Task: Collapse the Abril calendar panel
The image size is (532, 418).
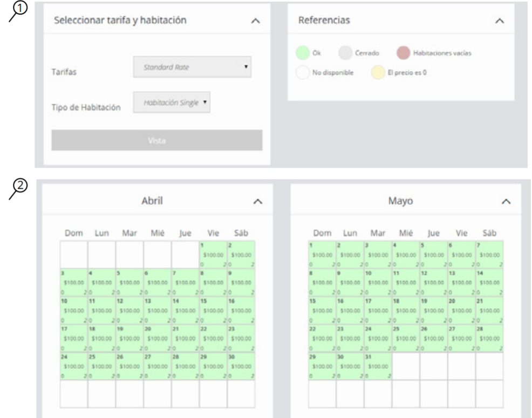Action: click(x=258, y=201)
